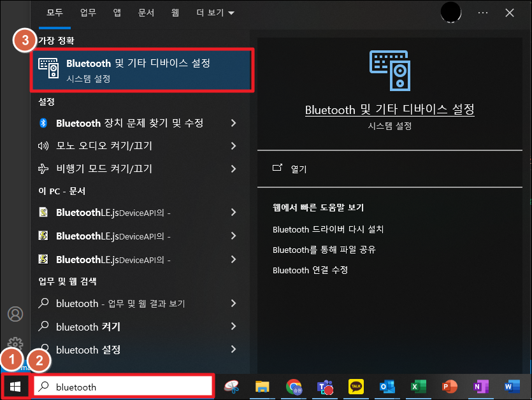This screenshot has width=532, height=400.
Task: Switch to the 업무 tab
Action: coord(88,13)
